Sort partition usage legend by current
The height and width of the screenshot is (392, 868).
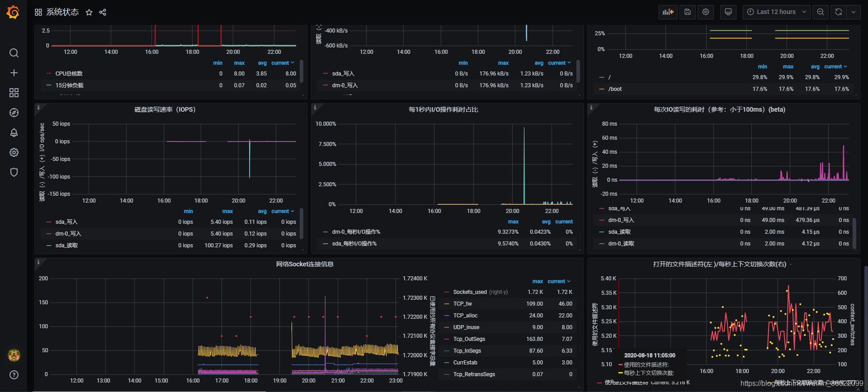tap(835, 66)
